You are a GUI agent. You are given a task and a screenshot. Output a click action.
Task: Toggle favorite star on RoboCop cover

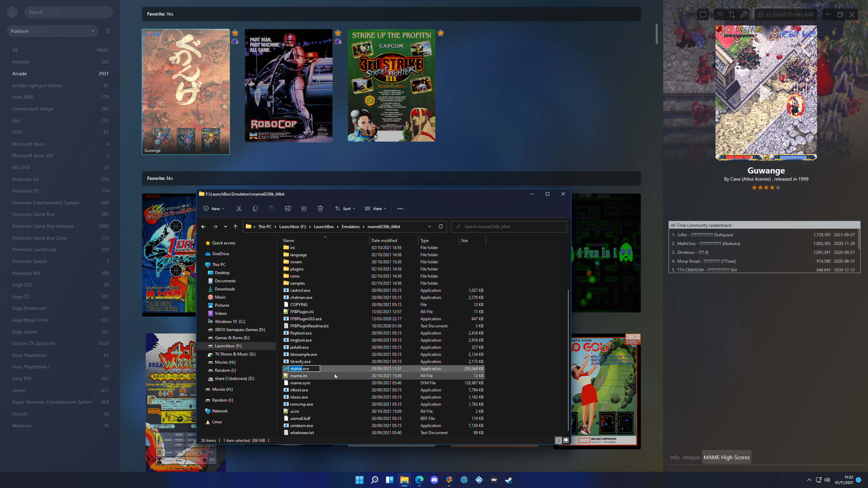(x=338, y=33)
